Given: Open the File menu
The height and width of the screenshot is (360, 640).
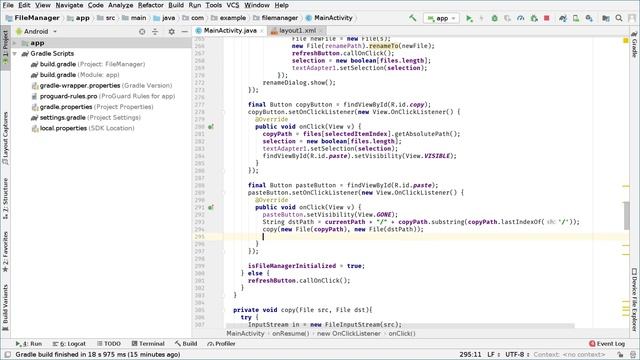Looking at the screenshot, I should point(8,5).
